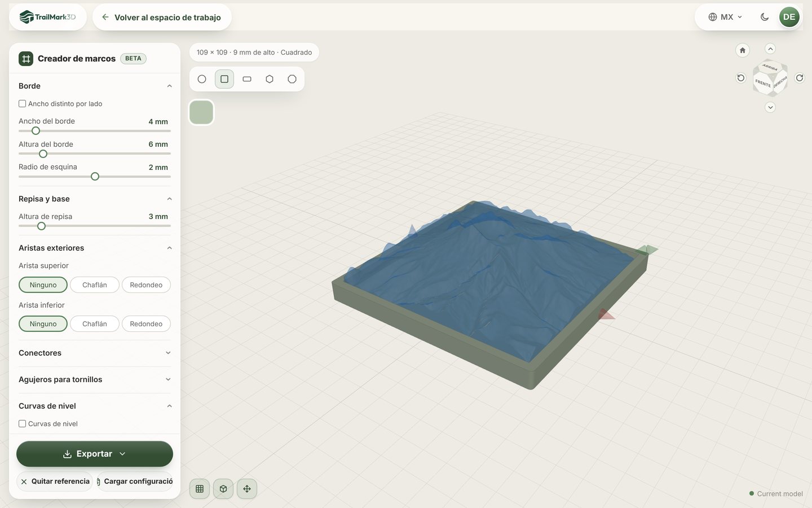Tilt view up with the chevron above the cube
Screen dimensions: 812x508
pos(770,49)
